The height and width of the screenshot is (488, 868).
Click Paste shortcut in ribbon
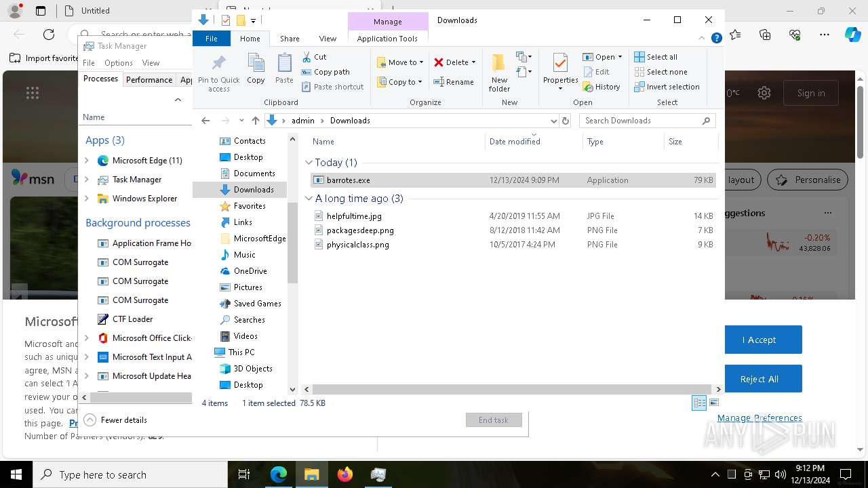coord(332,87)
